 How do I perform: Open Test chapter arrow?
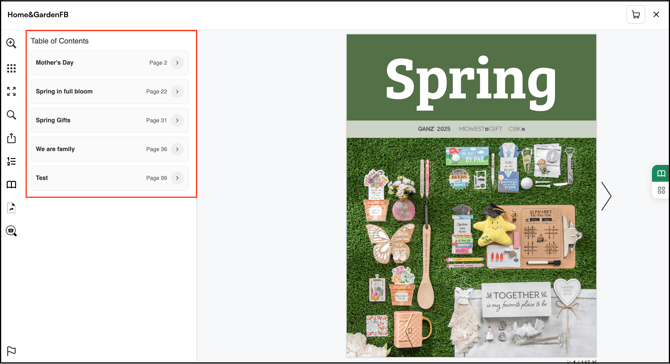coord(177,178)
